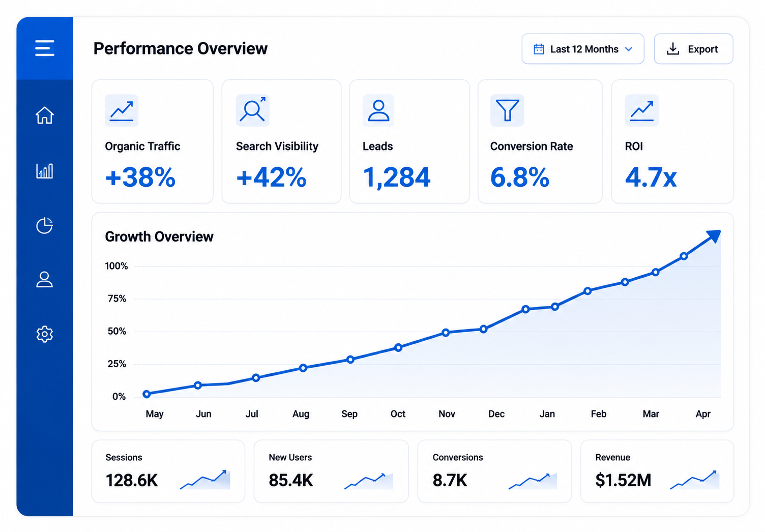Click the 4.7x ROI value
Viewport: 765px width, 532px height.
point(651,178)
